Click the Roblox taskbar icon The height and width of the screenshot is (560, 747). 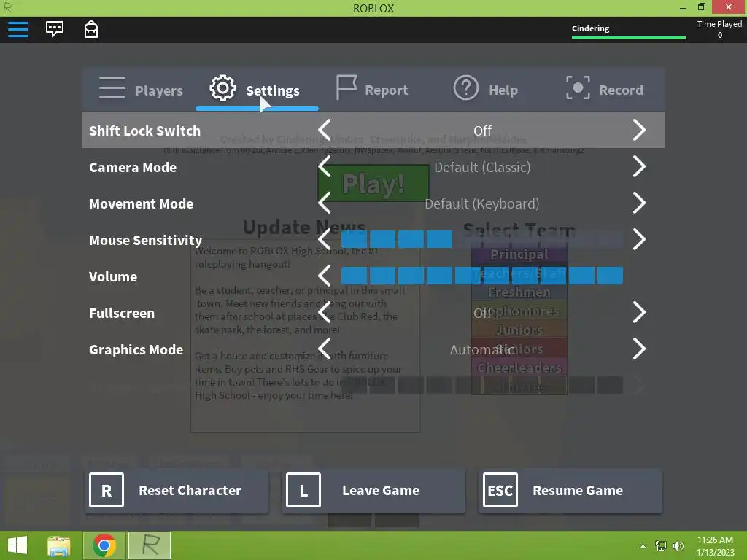pyautogui.click(x=150, y=545)
